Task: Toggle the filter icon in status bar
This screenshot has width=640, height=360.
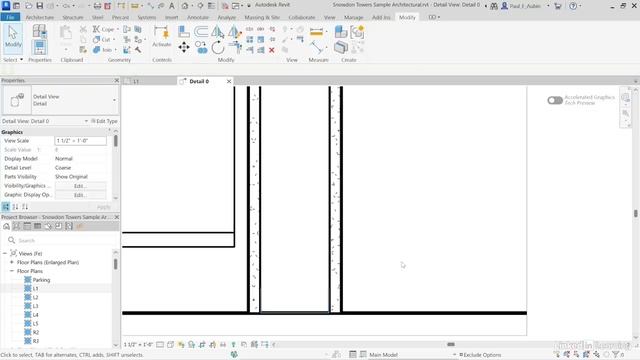Action: pyautogui.click(x=616, y=355)
